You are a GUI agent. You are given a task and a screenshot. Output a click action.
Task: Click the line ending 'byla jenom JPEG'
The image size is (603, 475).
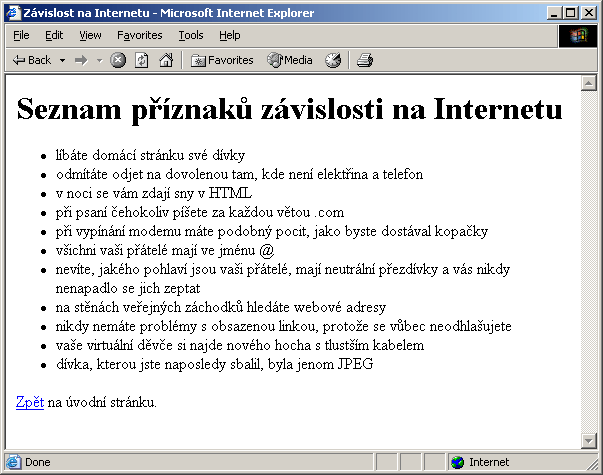215,364
